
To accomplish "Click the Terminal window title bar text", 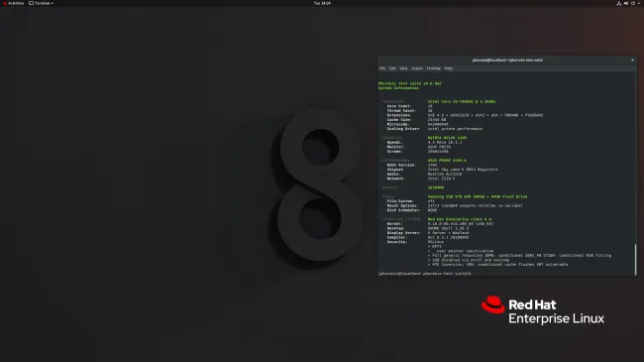I will click(x=507, y=60).
